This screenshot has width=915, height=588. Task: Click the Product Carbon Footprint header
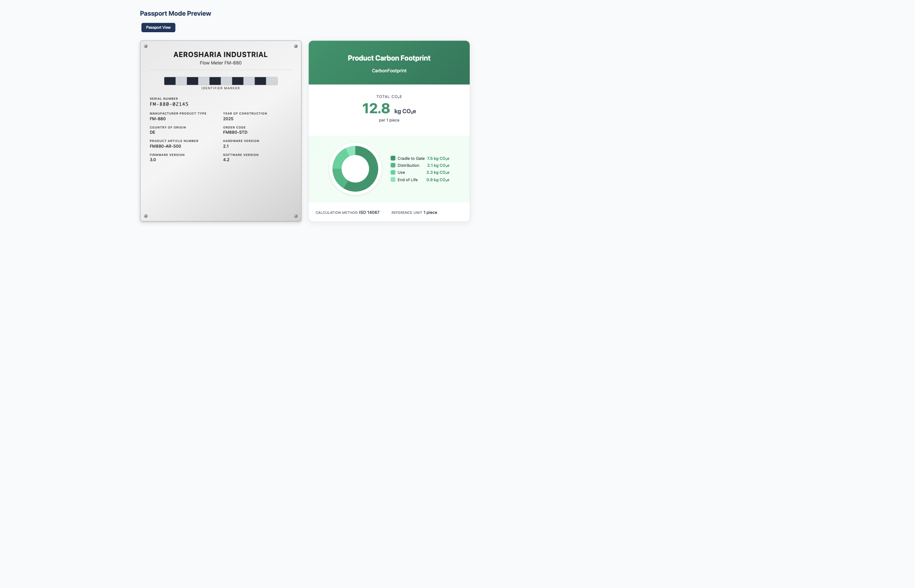[389, 58]
